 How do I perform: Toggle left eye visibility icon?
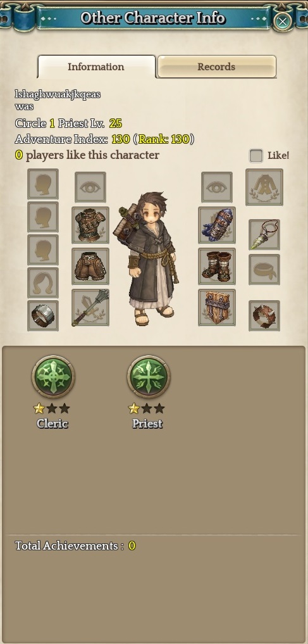tap(90, 187)
